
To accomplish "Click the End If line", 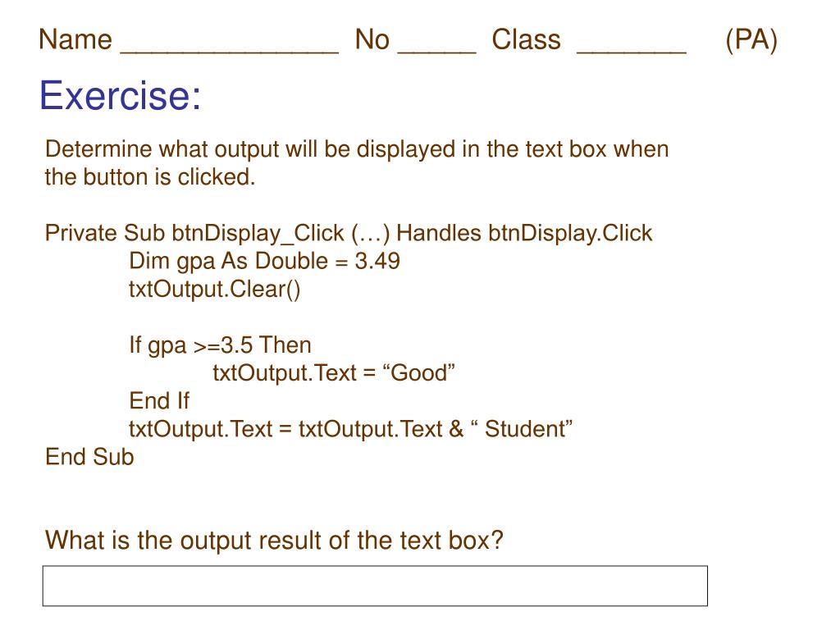I will [x=159, y=400].
